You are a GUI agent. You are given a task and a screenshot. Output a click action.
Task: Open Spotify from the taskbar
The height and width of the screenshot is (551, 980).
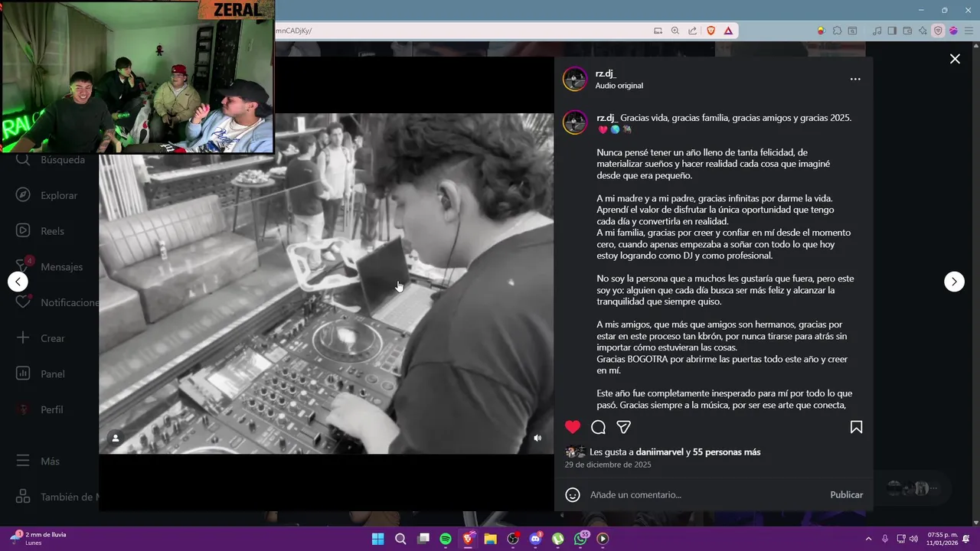446,539
